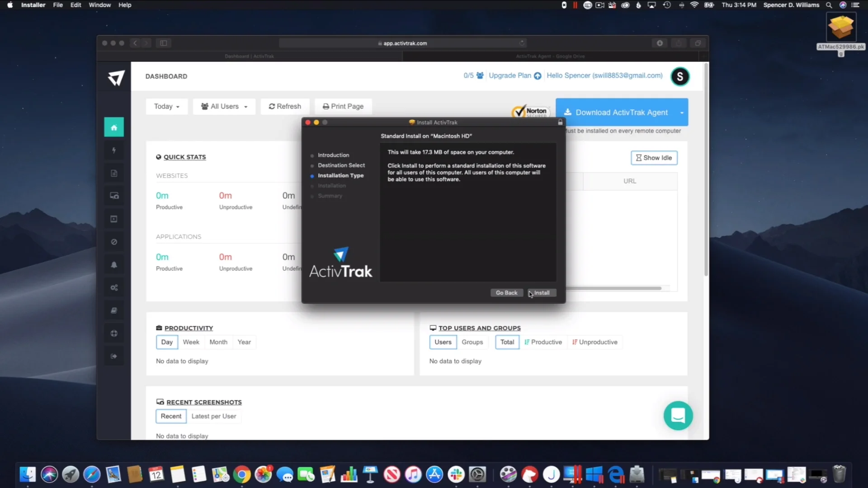The width and height of the screenshot is (868, 488).
Task: Expand the All Users filter dropdown
Action: click(x=224, y=107)
